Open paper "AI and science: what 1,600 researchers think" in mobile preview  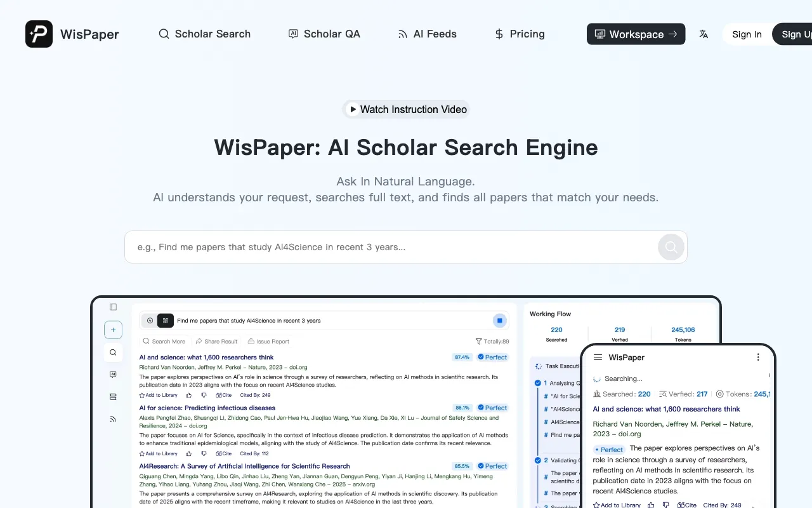(x=666, y=409)
